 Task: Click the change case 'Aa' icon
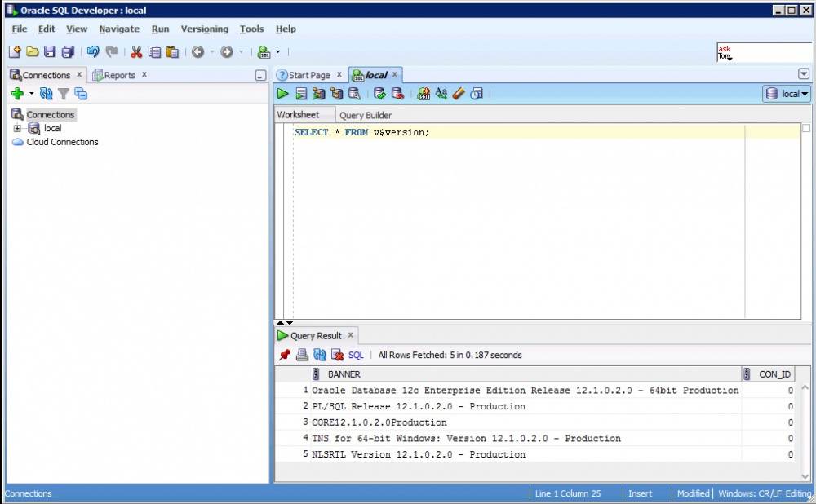pyautogui.click(x=441, y=94)
